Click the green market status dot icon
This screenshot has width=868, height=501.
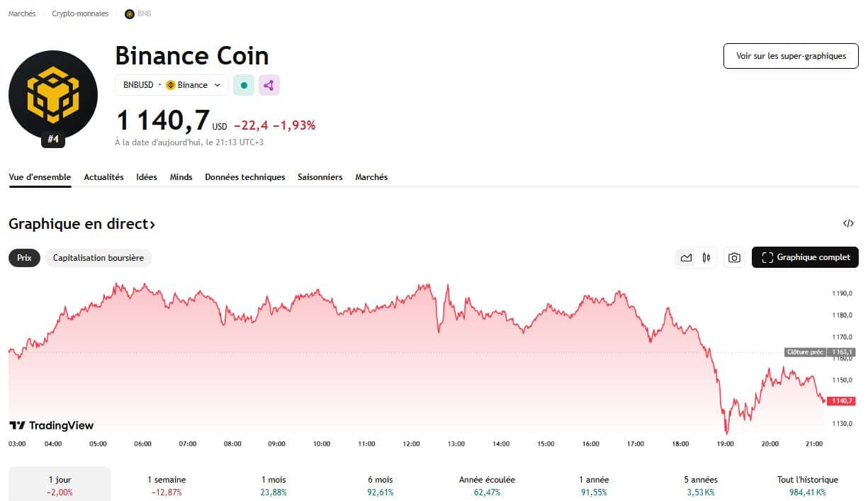(x=244, y=85)
